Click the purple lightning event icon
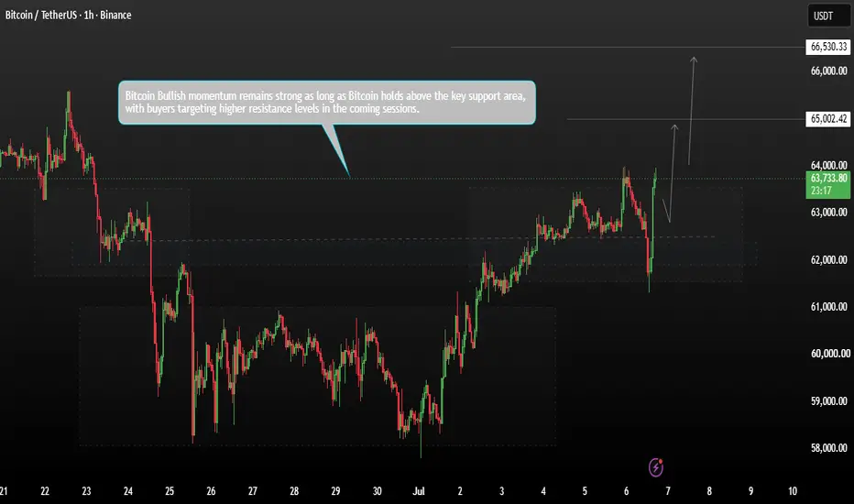 pos(656,467)
